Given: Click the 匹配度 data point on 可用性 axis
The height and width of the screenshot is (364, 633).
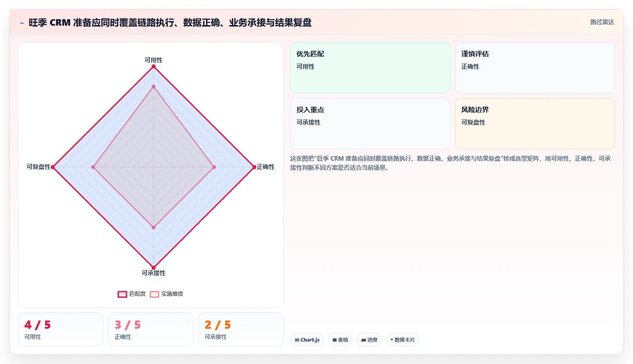Looking at the screenshot, I should (154, 67).
